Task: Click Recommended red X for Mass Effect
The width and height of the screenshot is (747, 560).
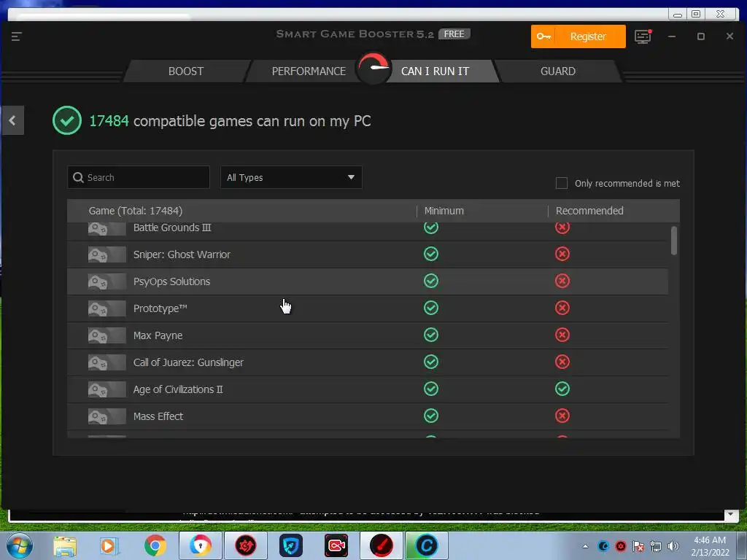Action: tap(562, 416)
